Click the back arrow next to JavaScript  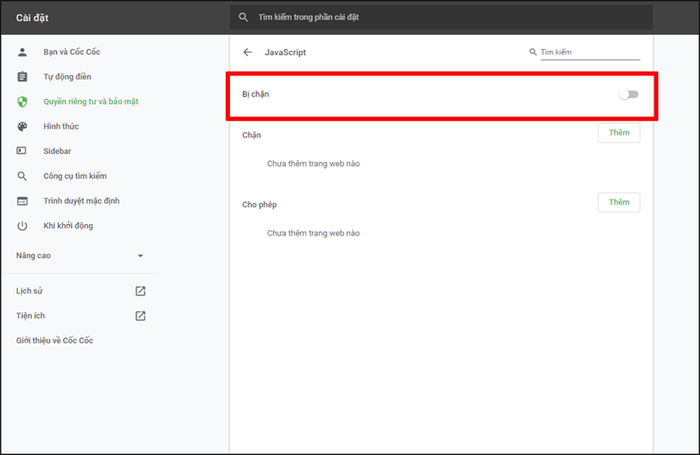click(x=247, y=52)
